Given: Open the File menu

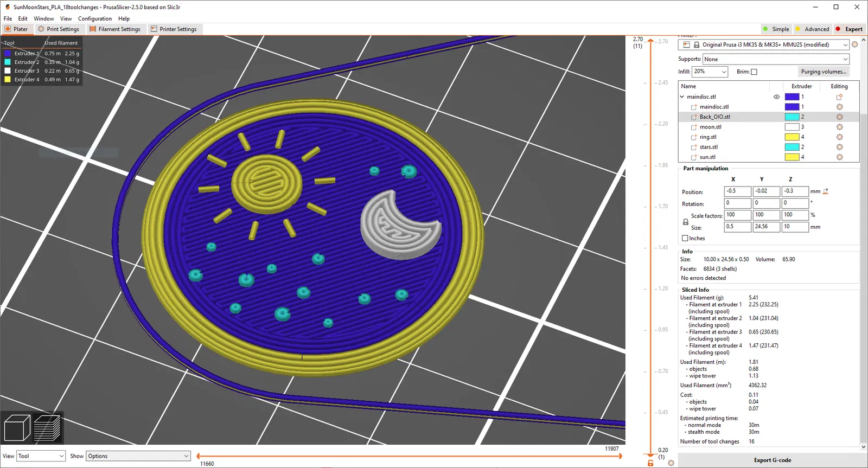Looking at the screenshot, I should click(x=8, y=18).
